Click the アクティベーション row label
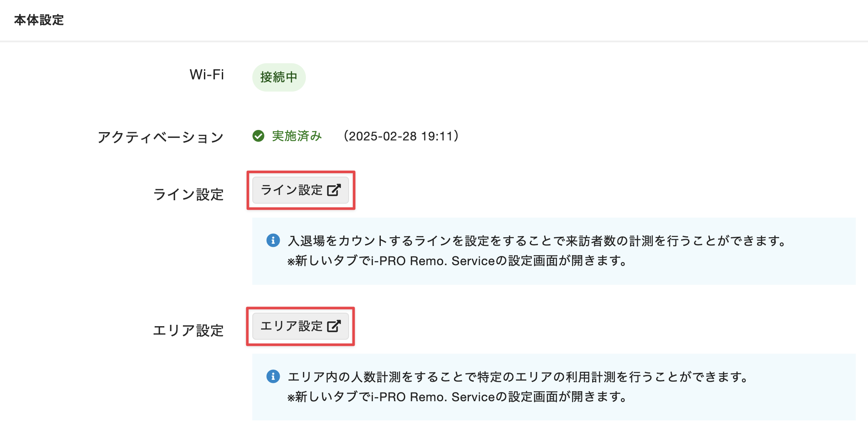This screenshot has width=868, height=430. pyautogui.click(x=160, y=137)
